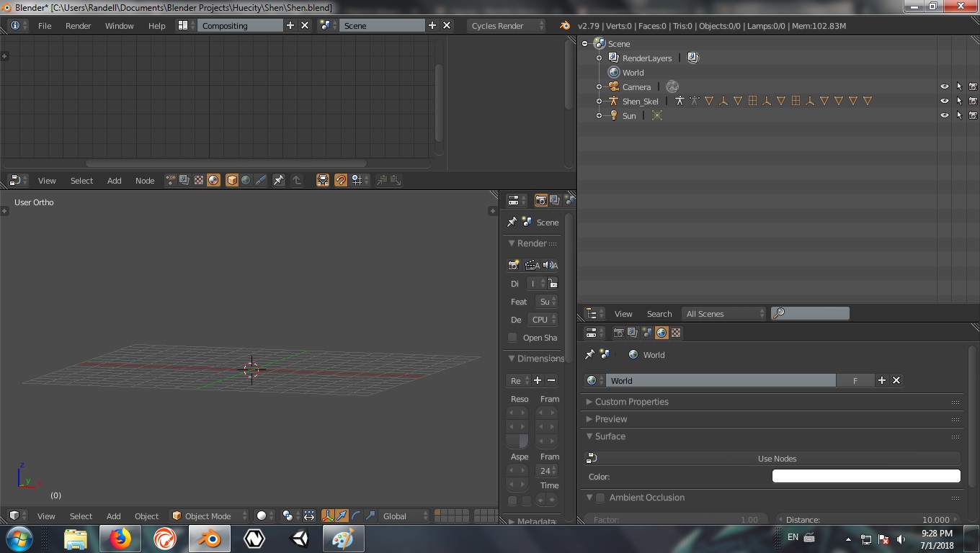Open the Window menu
Viewport: 980px width, 553px height.
pos(120,25)
